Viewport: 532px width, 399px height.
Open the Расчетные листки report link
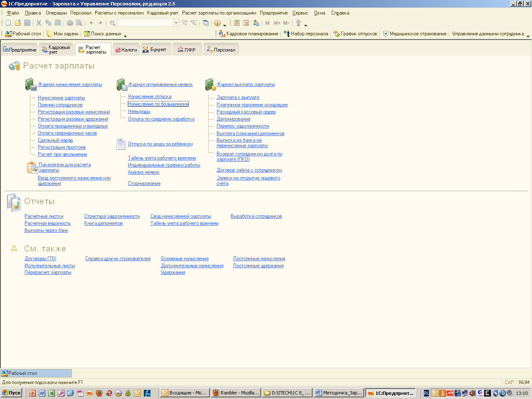click(x=44, y=216)
